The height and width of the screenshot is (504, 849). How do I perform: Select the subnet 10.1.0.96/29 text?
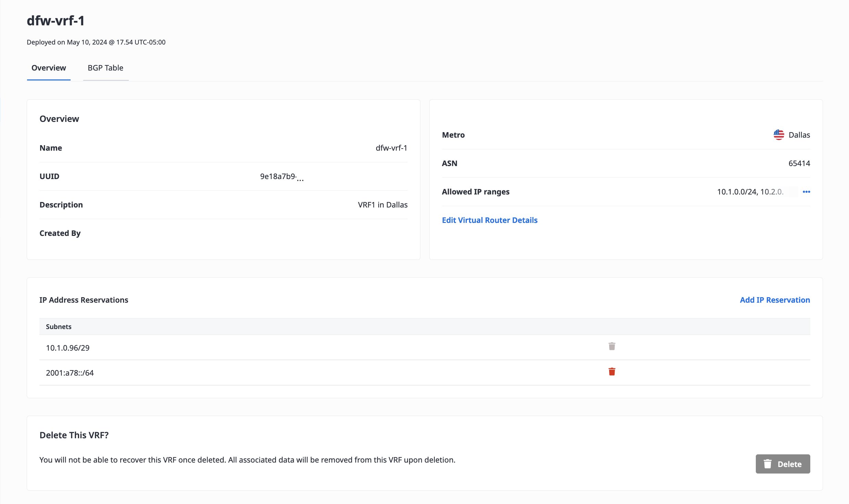point(68,348)
